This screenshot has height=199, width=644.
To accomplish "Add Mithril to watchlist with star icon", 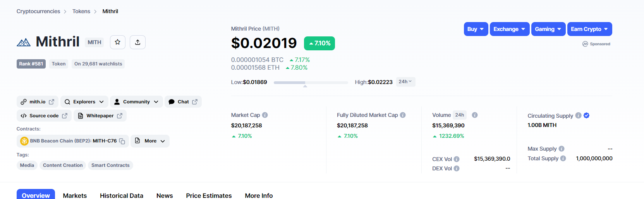I will (x=118, y=42).
